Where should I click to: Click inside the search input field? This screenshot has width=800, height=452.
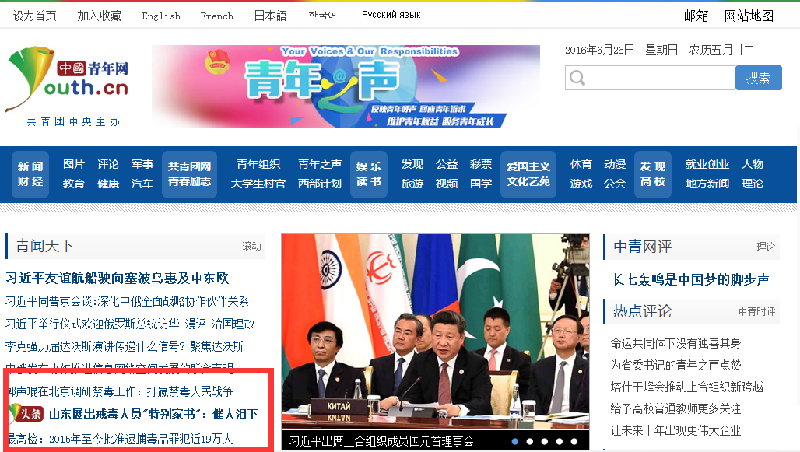649,78
